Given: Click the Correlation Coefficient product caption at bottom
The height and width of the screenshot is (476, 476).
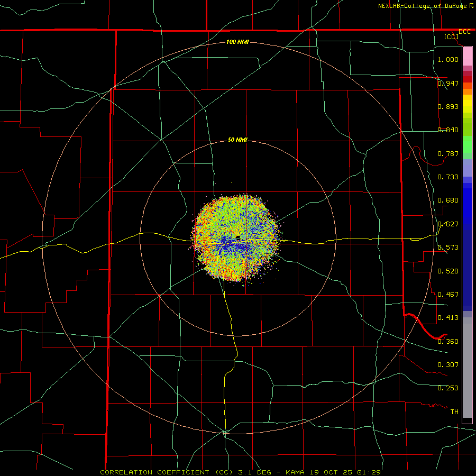Looking at the screenshot, I should pyautogui.click(x=241, y=472).
